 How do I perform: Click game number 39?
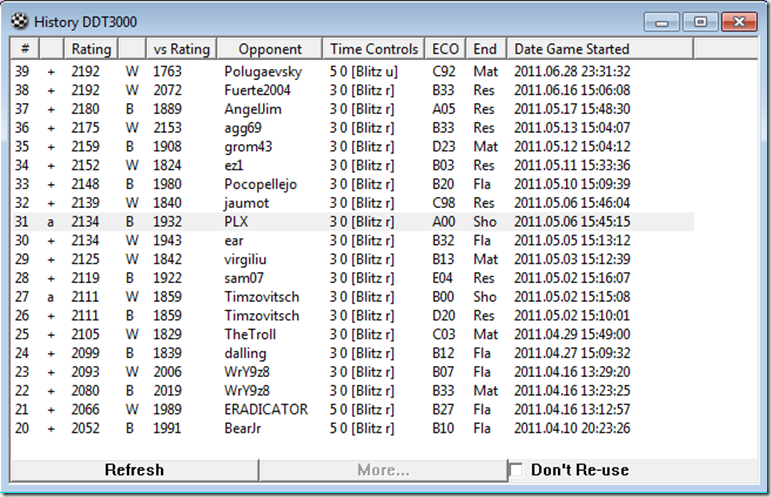[22, 71]
